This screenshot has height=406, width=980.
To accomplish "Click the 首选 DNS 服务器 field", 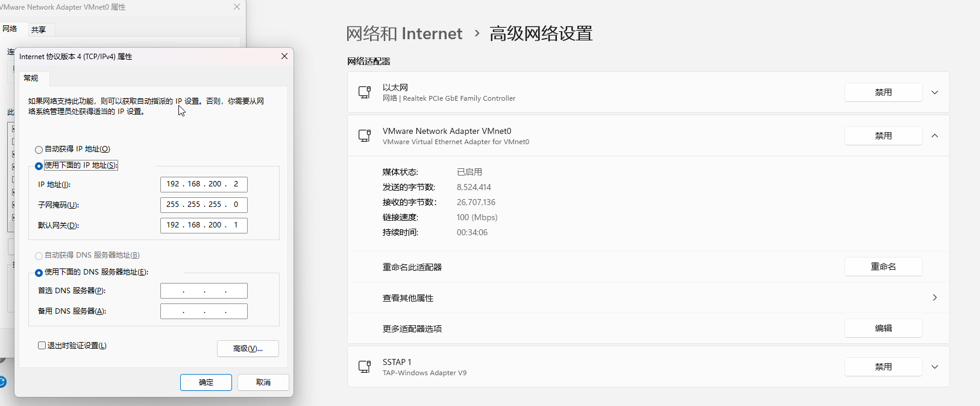I will coord(204,291).
